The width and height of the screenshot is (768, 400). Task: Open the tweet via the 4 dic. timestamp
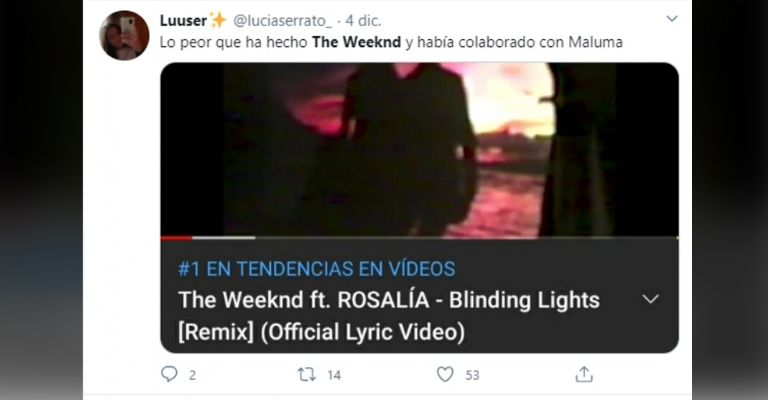coord(363,21)
